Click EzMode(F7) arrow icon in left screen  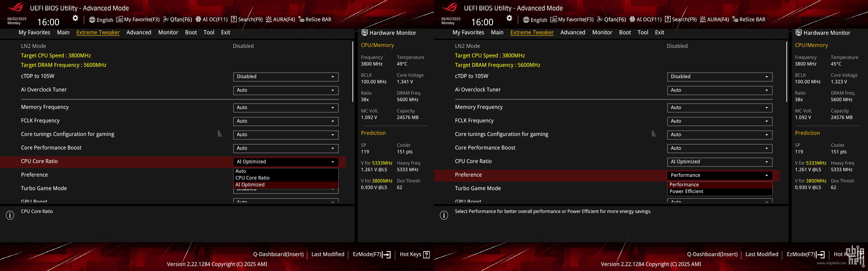[x=387, y=255]
